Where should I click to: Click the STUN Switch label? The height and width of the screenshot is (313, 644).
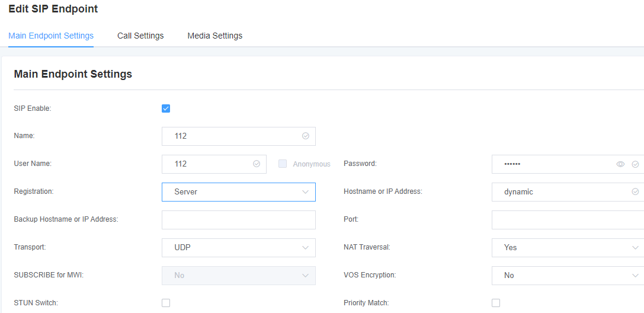coord(36,303)
